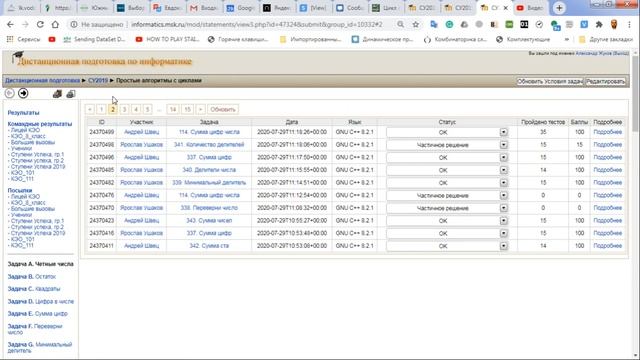Click the first printer icon below breadcrumbs
Screen dimensions: 640x360
pyautogui.click(x=57, y=94)
